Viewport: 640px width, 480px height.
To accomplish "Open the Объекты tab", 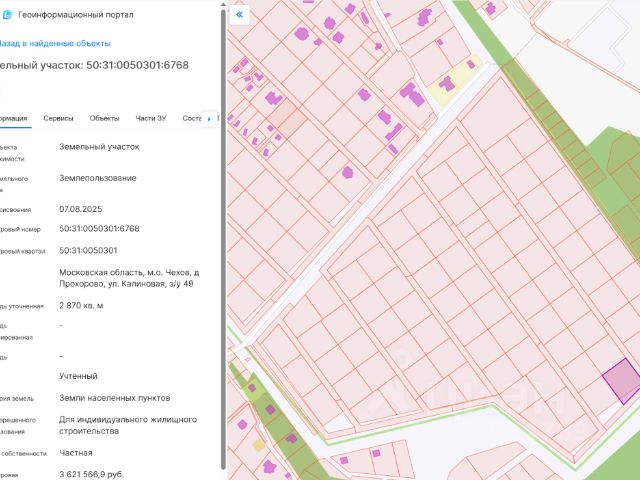I will 105,118.
